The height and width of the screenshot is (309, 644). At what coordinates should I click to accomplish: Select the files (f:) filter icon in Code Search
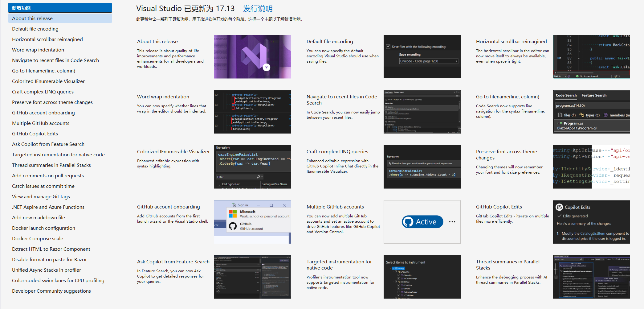tap(560, 115)
